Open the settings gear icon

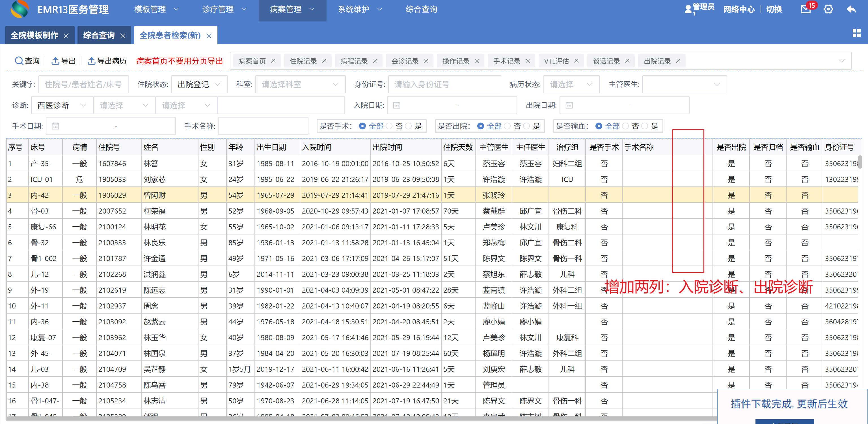coord(828,9)
